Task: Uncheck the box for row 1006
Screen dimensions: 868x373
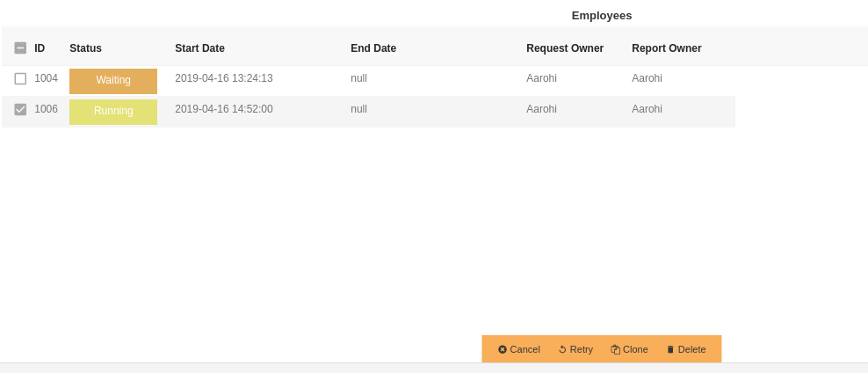Action: pos(20,110)
